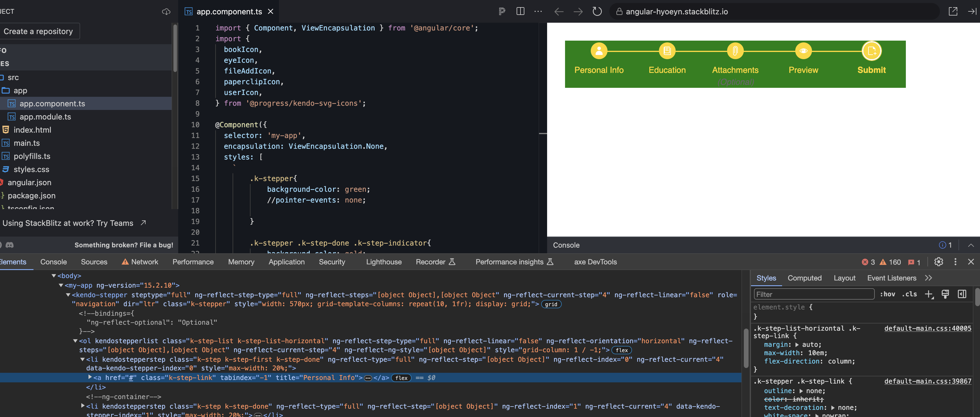Viewport: 980px width, 417px height.
Task: Expand the second kendostepperstep list item
Action: [x=83, y=406]
